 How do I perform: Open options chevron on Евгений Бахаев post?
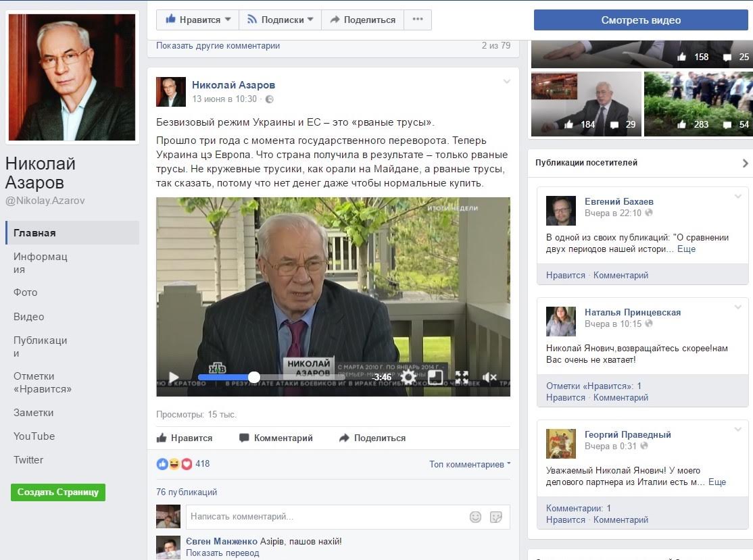click(x=738, y=197)
